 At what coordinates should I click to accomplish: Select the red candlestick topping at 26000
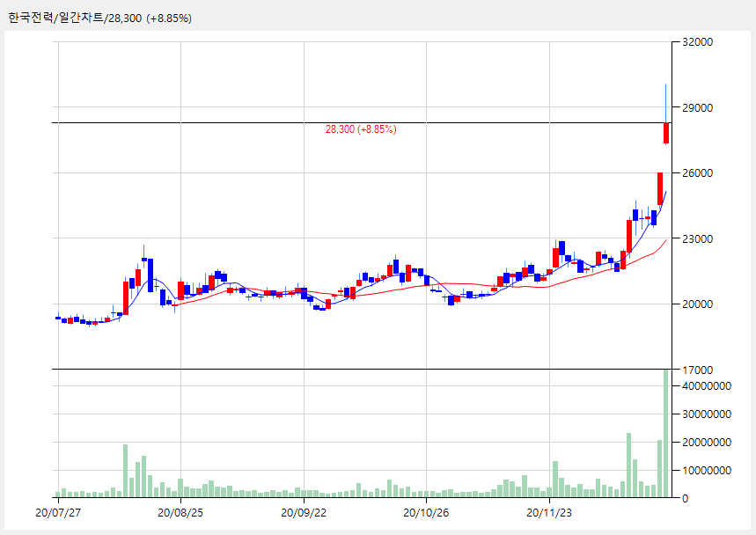[x=660, y=188]
